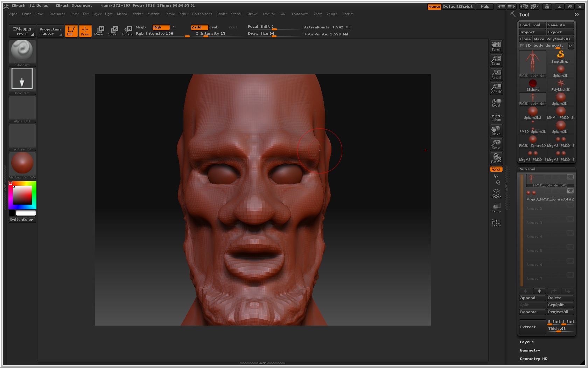Open the Zplugin menu
Screen dimensions: 588x368
click(332, 14)
